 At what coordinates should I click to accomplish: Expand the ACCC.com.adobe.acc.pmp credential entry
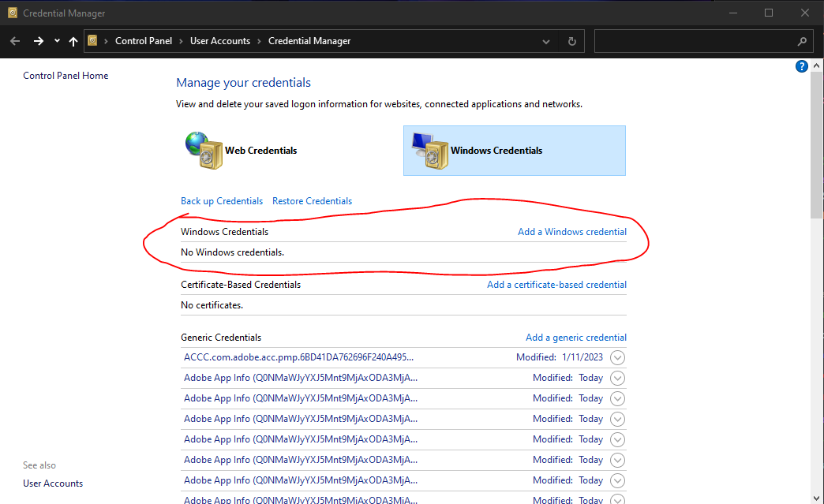coord(617,357)
